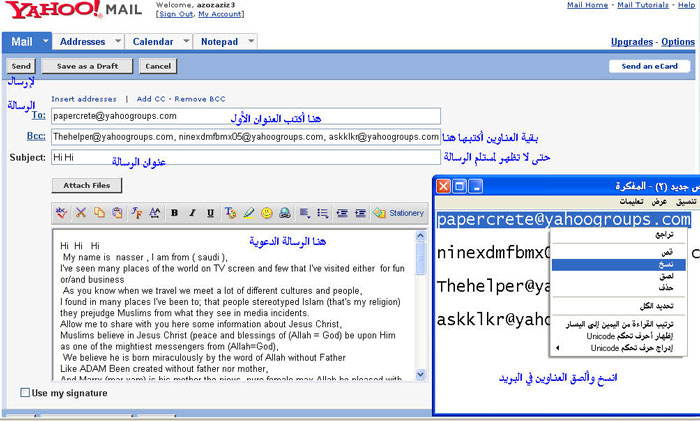Click in the Bcc address field
This screenshot has width=700, height=421.
tap(246, 137)
